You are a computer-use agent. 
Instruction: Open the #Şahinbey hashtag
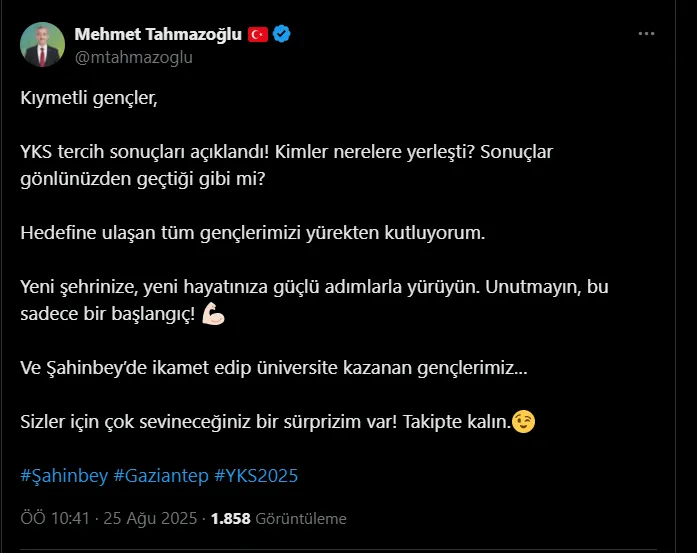pos(63,475)
